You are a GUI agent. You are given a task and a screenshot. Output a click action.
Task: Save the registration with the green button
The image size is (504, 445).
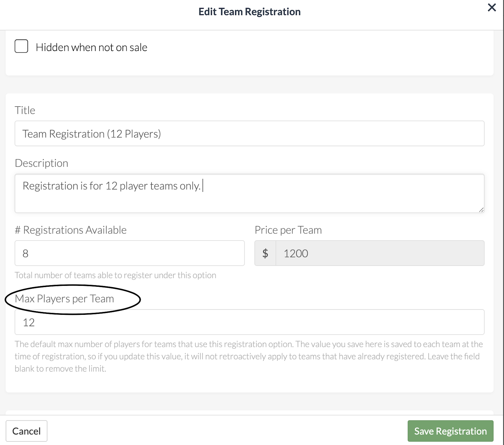[450, 431]
